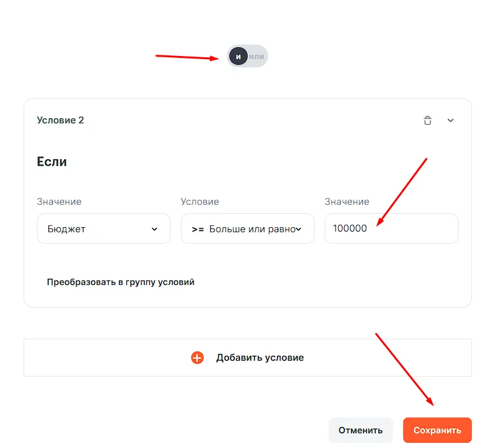
Task: Switch the logic toggle to И
Action: coord(238,57)
